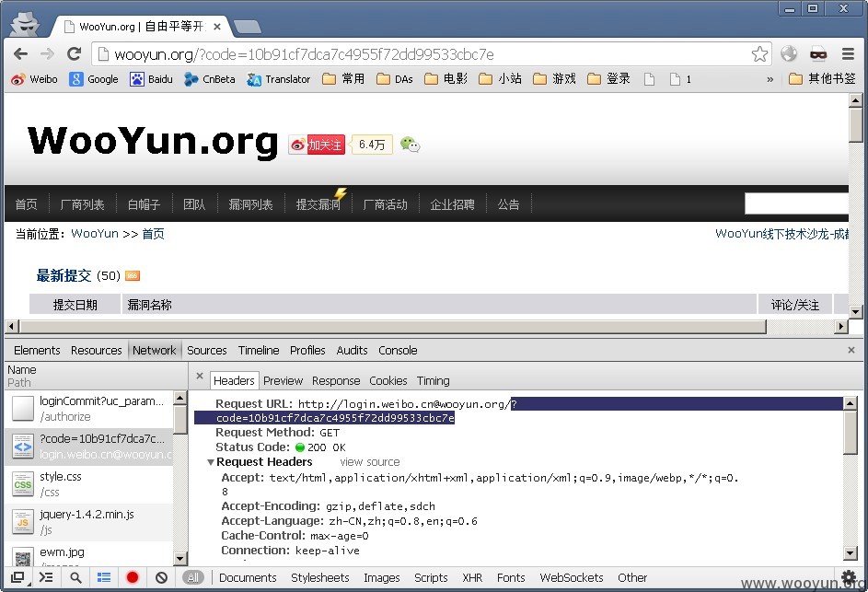Open the 小站 bookmark folder
868x592 pixels.
[x=500, y=79]
